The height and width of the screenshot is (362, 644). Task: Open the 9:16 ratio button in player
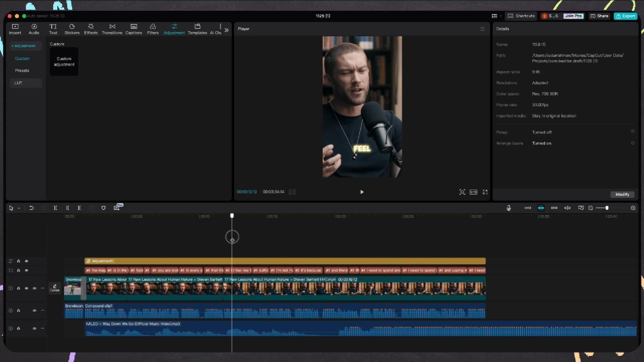point(473,192)
